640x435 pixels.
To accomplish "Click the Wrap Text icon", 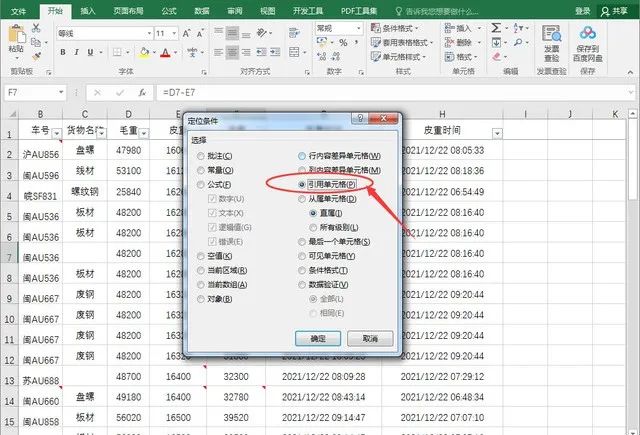I will click(294, 33).
